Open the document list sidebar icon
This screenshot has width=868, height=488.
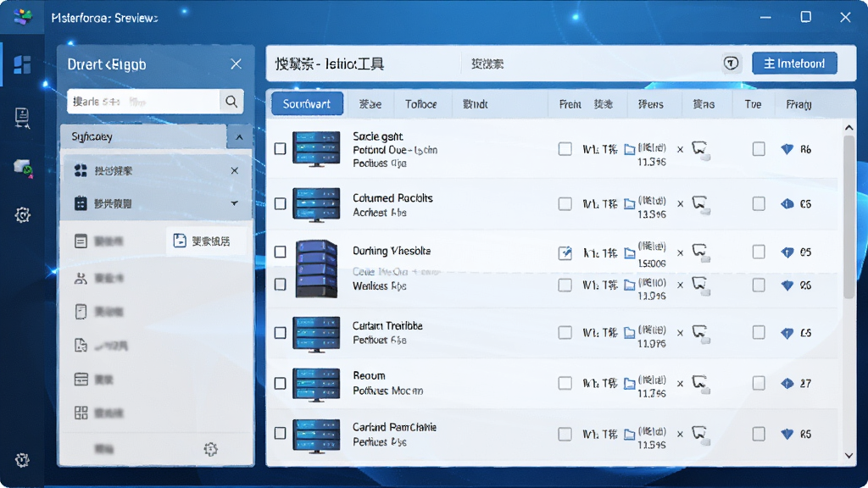coord(22,118)
